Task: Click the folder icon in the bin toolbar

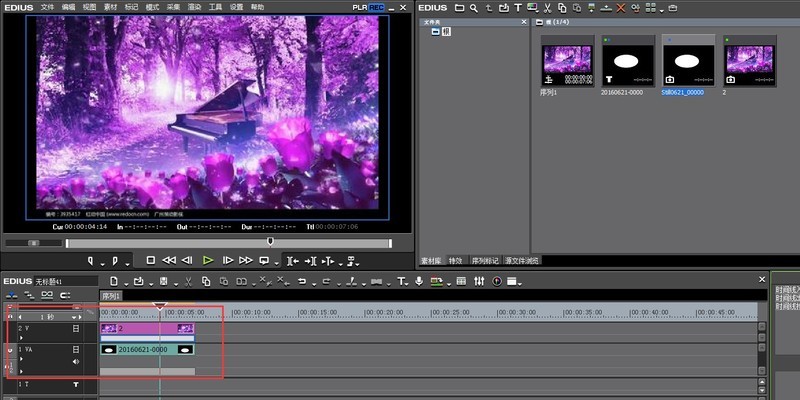Action: pyautogui.click(x=458, y=7)
